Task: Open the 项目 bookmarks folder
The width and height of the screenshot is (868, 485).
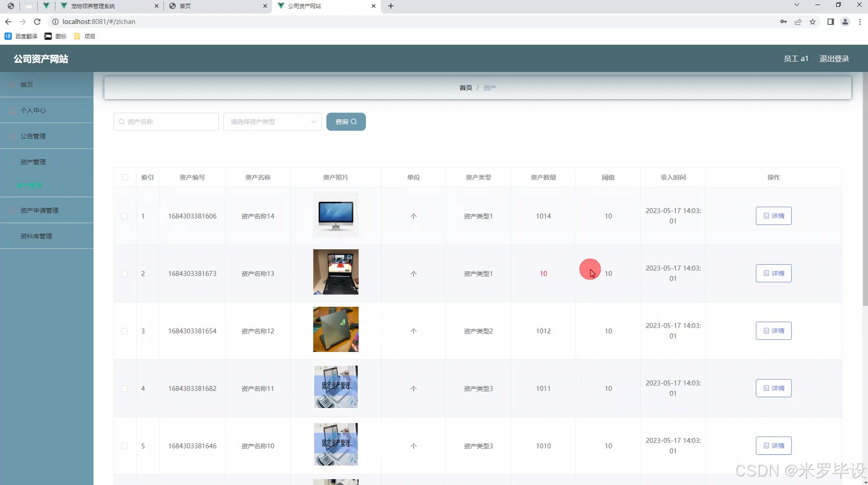Action: pyautogui.click(x=85, y=36)
